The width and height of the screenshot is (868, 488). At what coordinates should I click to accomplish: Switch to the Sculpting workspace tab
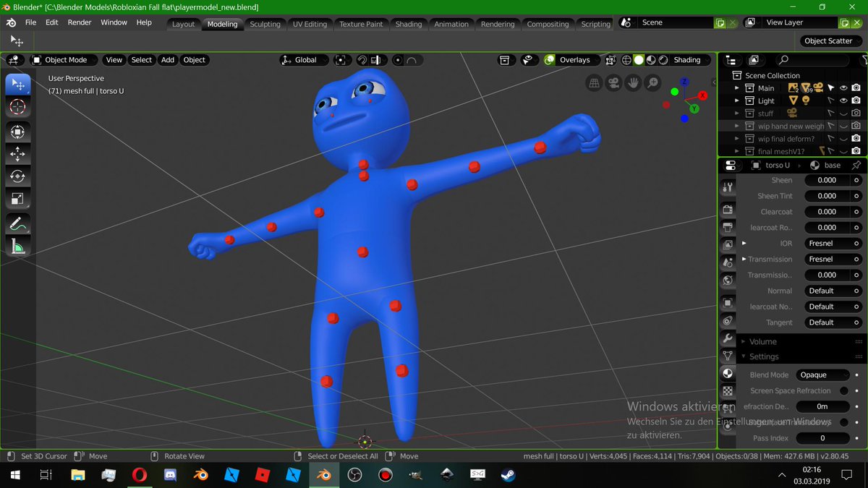point(265,24)
